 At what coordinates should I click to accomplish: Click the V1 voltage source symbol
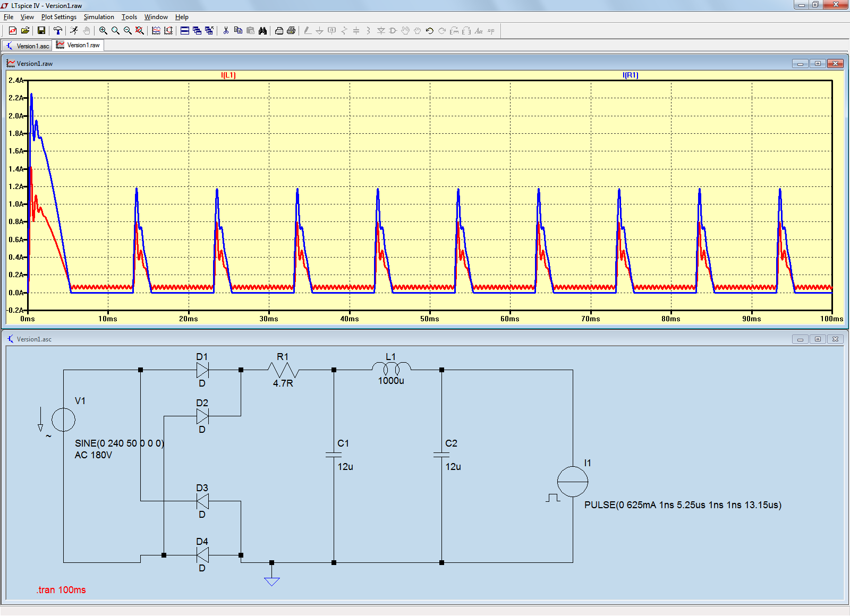point(63,420)
